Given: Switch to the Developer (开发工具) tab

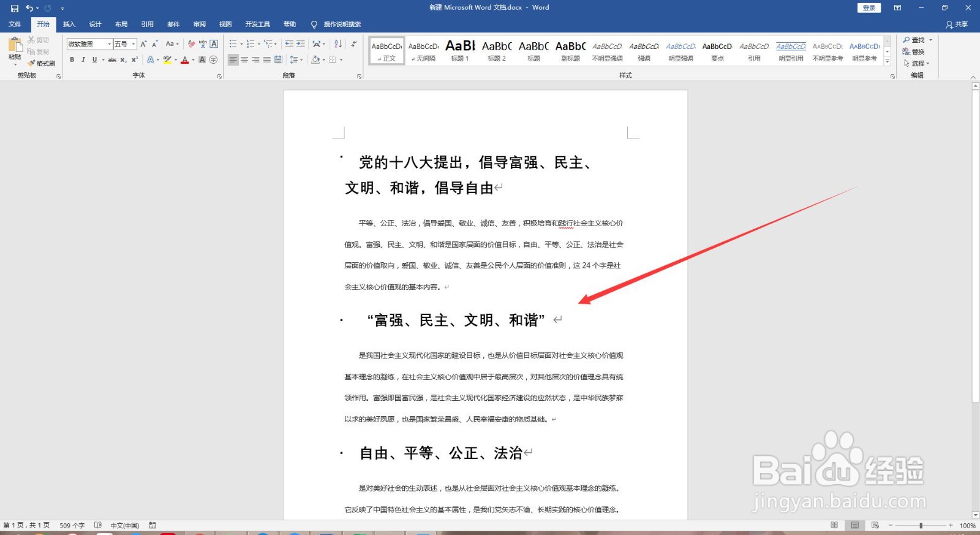Looking at the screenshot, I should click(x=258, y=24).
